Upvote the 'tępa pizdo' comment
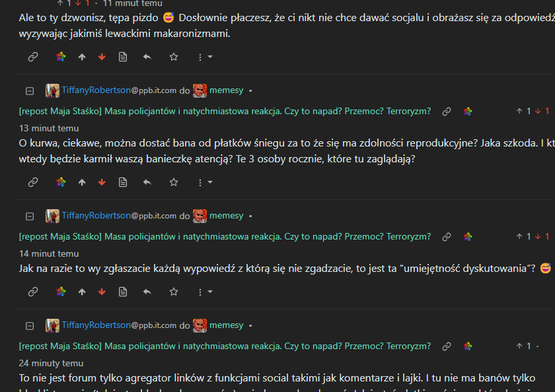The image size is (555, 392). (x=82, y=57)
